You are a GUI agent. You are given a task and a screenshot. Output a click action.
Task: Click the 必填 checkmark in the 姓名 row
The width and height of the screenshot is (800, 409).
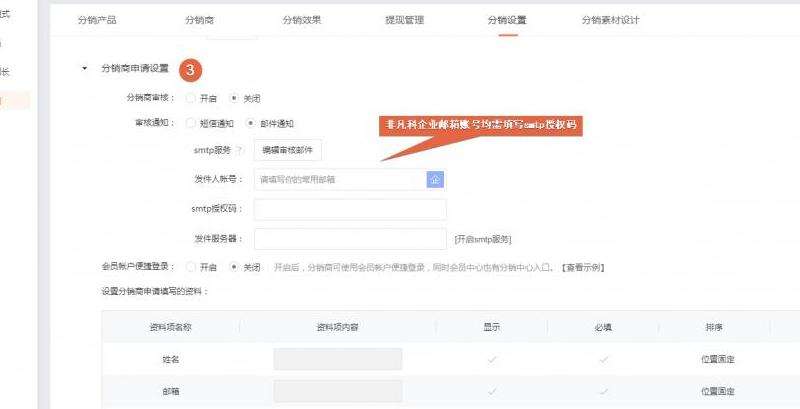[603, 359]
